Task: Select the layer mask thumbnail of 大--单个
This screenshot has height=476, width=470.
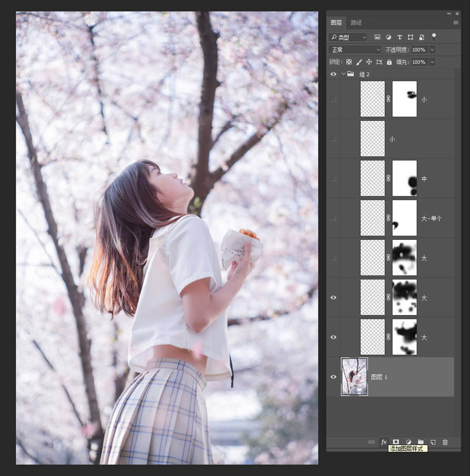Action: pyautogui.click(x=404, y=218)
